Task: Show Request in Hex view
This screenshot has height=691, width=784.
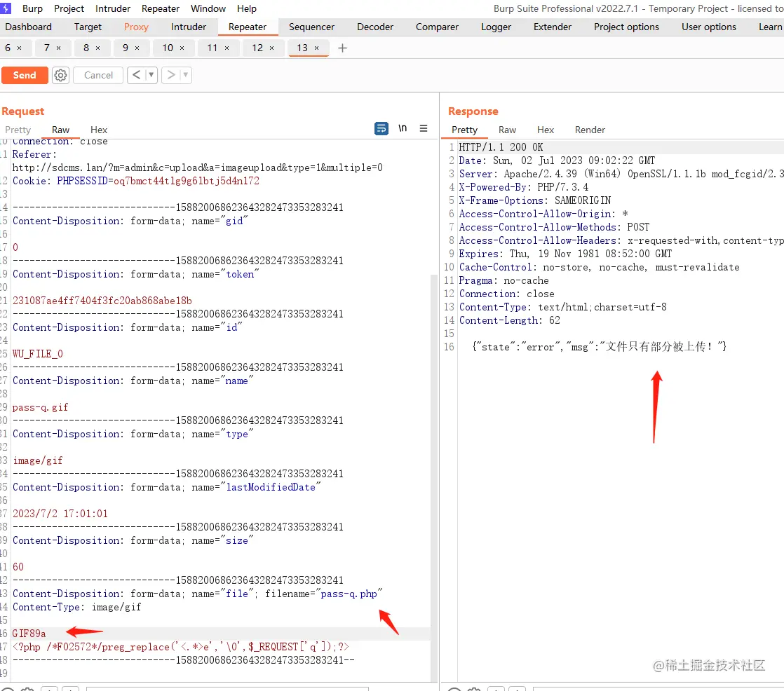Action: click(99, 130)
